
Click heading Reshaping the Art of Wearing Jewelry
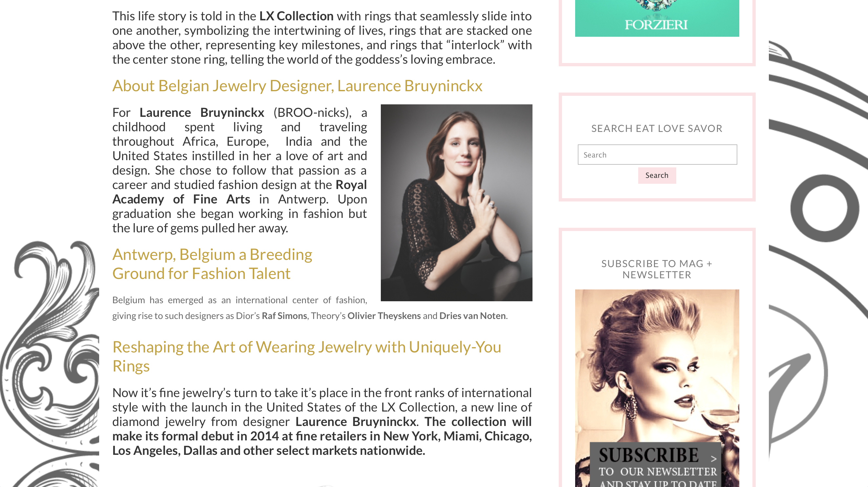tap(307, 356)
